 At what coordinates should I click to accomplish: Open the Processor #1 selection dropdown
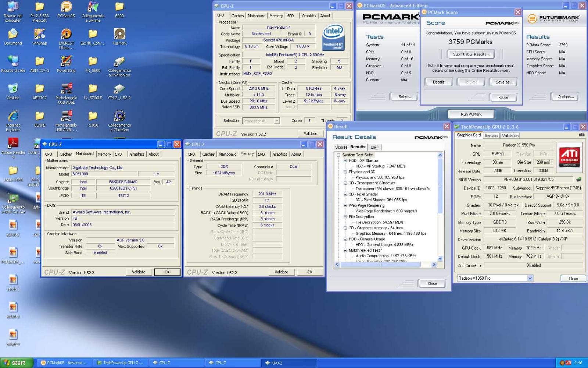[277, 121]
